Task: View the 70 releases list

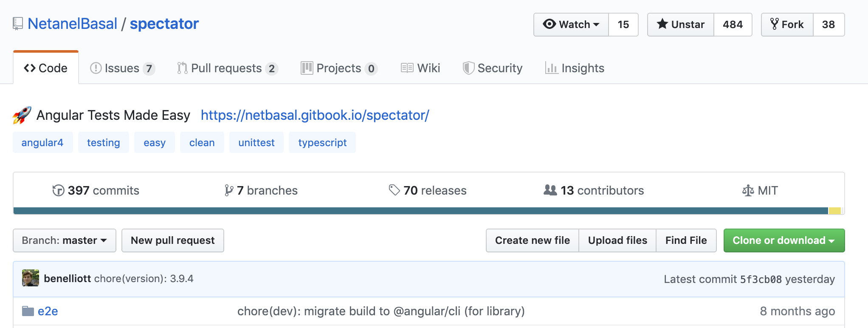Action: 428,190
